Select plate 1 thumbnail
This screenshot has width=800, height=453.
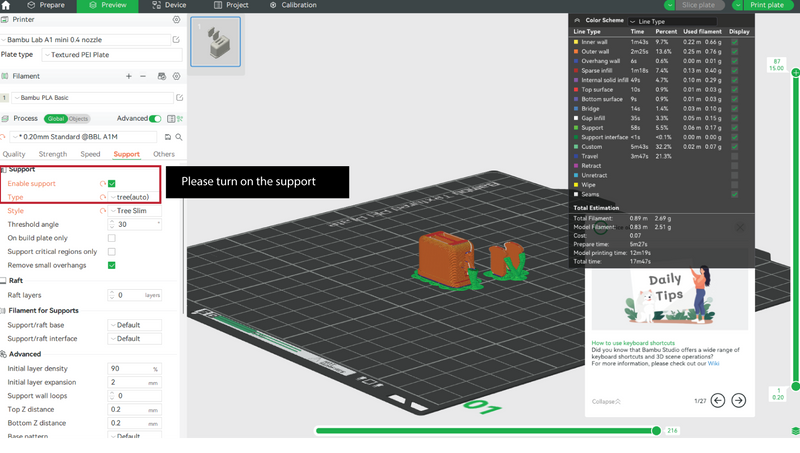click(215, 41)
